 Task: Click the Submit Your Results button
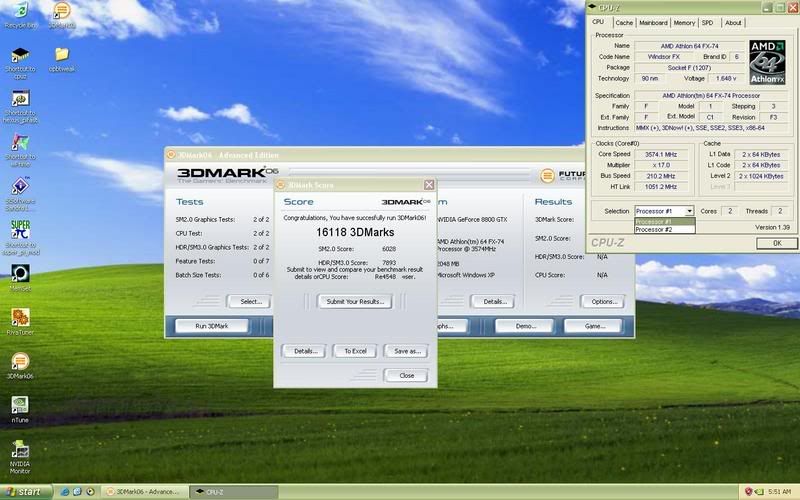click(x=355, y=301)
